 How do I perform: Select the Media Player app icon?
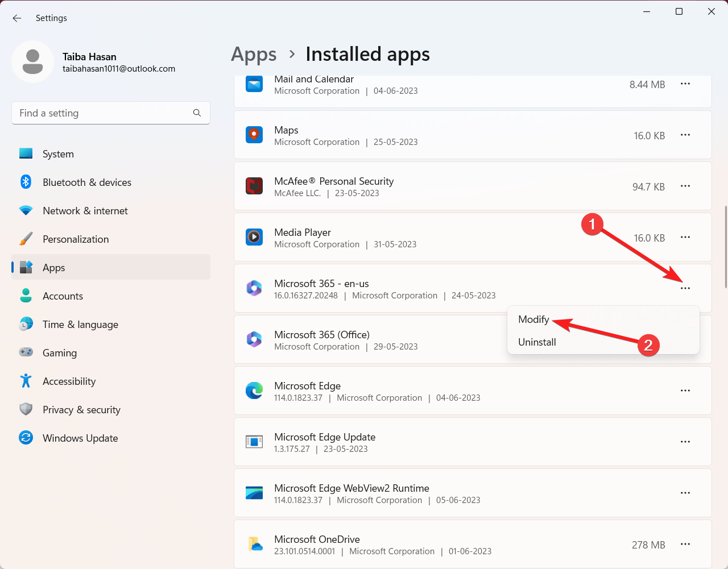(254, 237)
